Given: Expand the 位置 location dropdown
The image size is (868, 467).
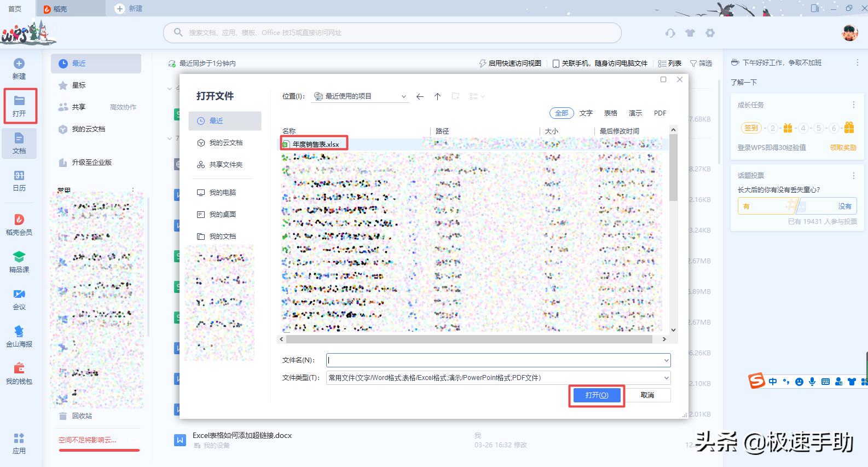Looking at the screenshot, I should [404, 96].
